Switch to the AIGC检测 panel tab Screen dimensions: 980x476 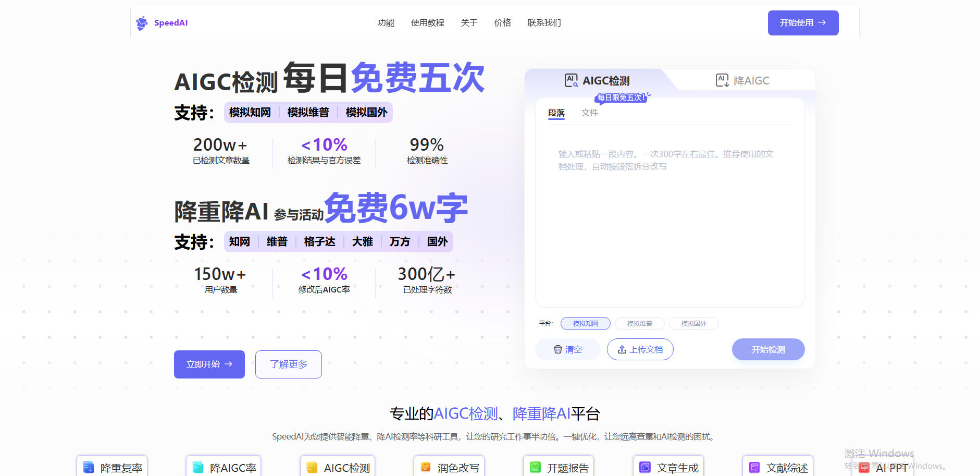click(597, 81)
